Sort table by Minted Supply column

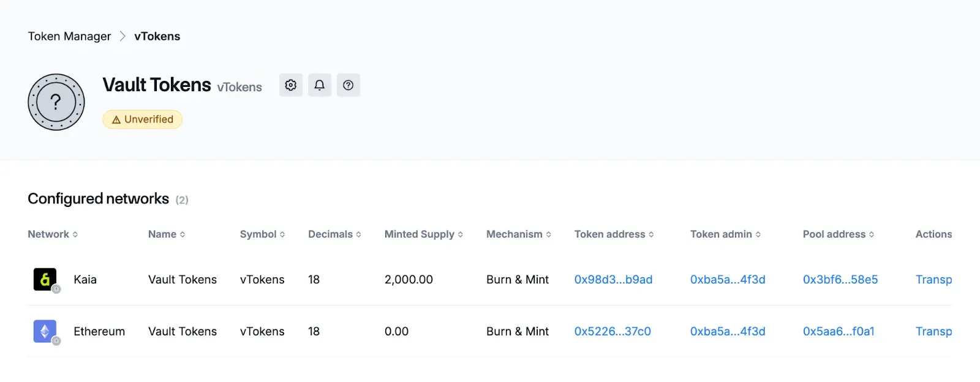coord(423,234)
